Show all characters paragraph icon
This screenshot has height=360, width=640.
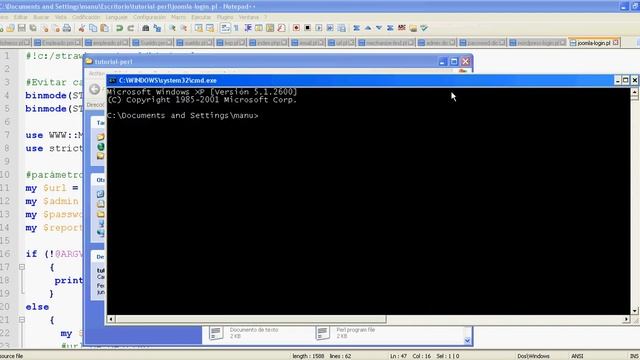[236, 28]
